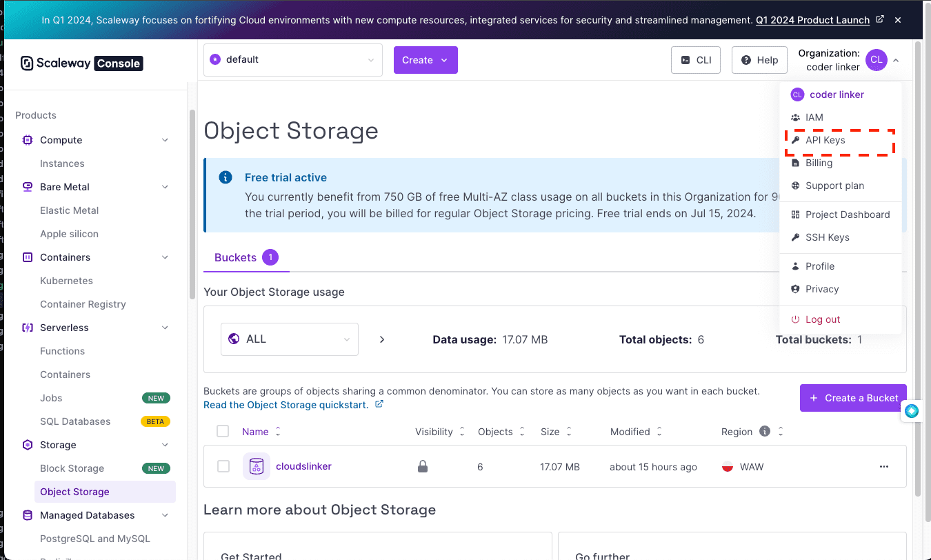Open the Object Storage quickstart link
931x560 pixels.
coord(286,405)
